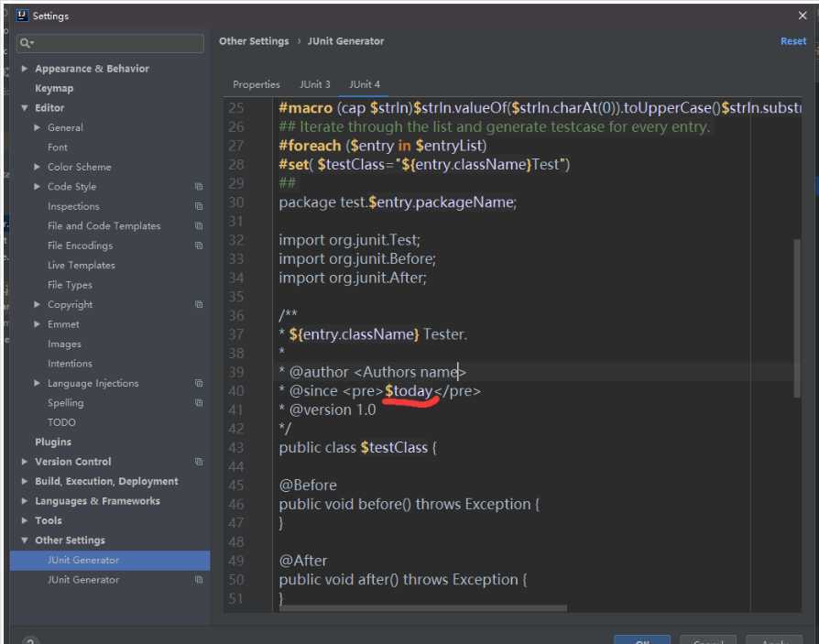Click the project-level icon beside Spelling
Screen dimensions: 819x644
pos(199,403)
